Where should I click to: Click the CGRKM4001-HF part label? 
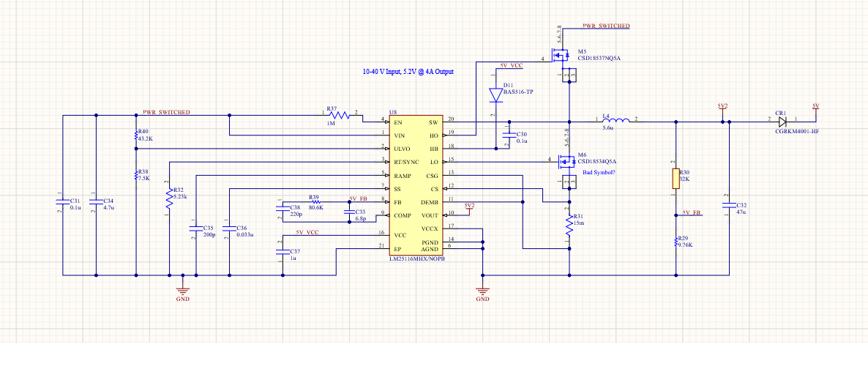(796, 131)
